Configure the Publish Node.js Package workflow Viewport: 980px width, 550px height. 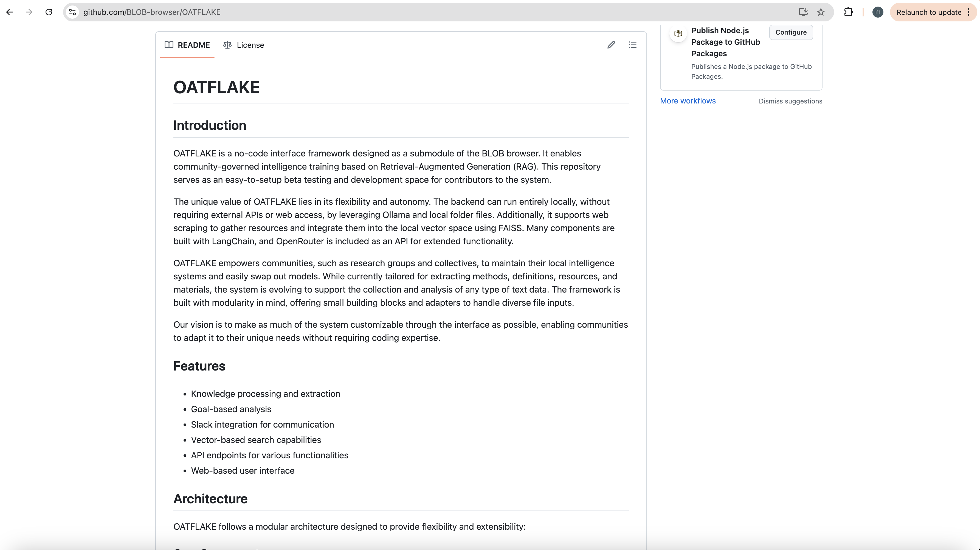pos(791,32)
